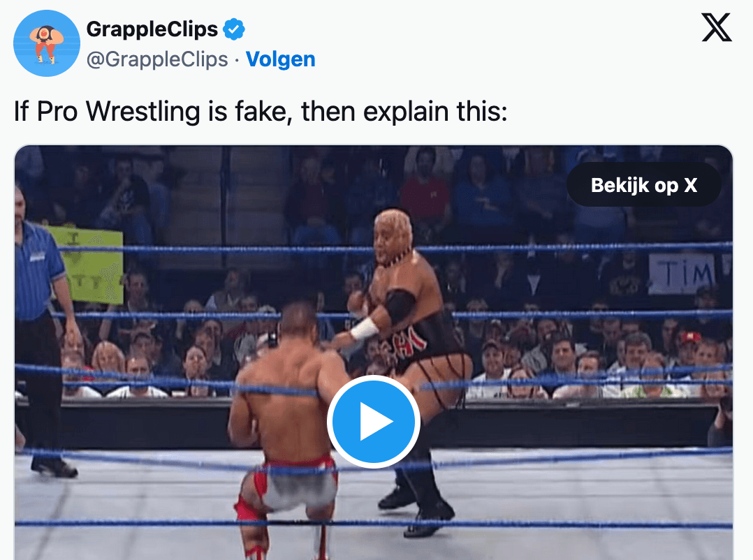Click the TIM sign in the crowd

point(682,273)
